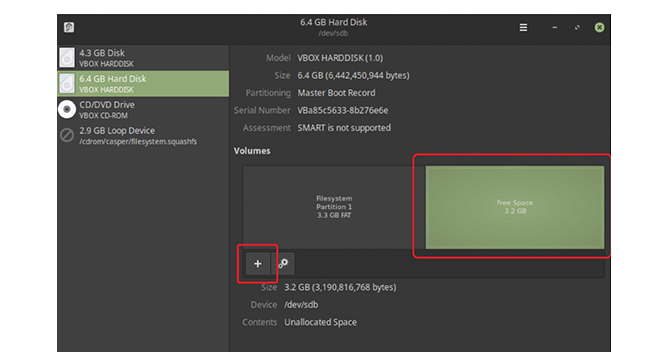Select the Free Space 3.2 GB volume
The width and height of the screenshot is (652, 362).
(515, 207)
